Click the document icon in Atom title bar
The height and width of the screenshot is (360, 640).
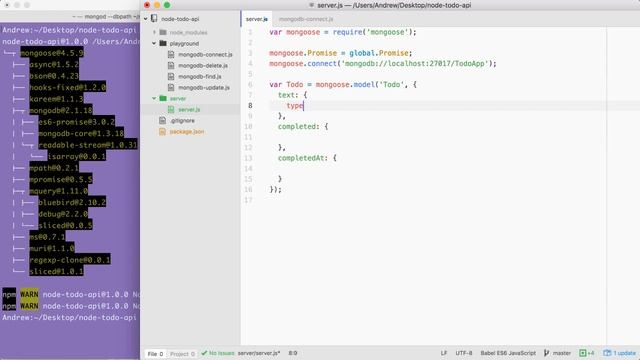[x=311, y=5]
